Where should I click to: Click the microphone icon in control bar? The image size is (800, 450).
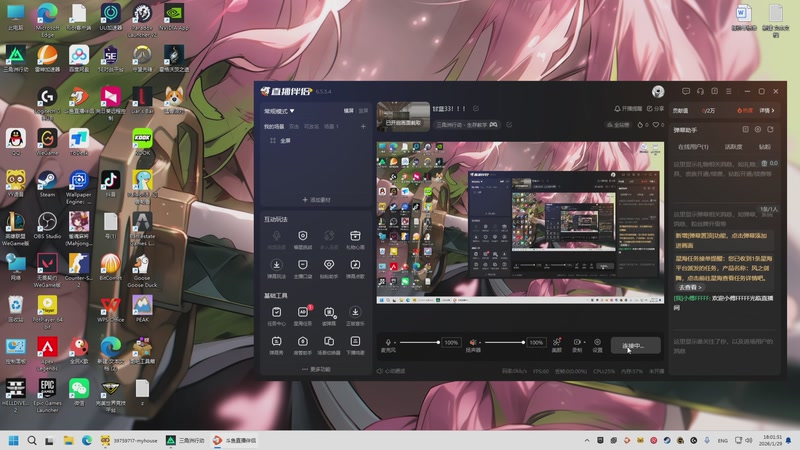(x=388, y=342)
